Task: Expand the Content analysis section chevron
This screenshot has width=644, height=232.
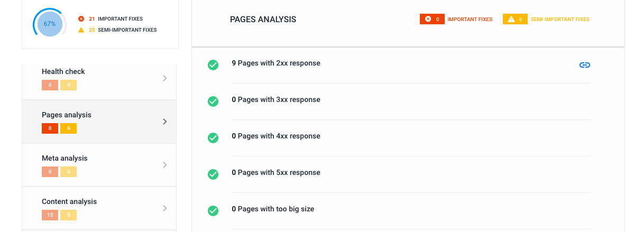Action: (x=165, y=208)
